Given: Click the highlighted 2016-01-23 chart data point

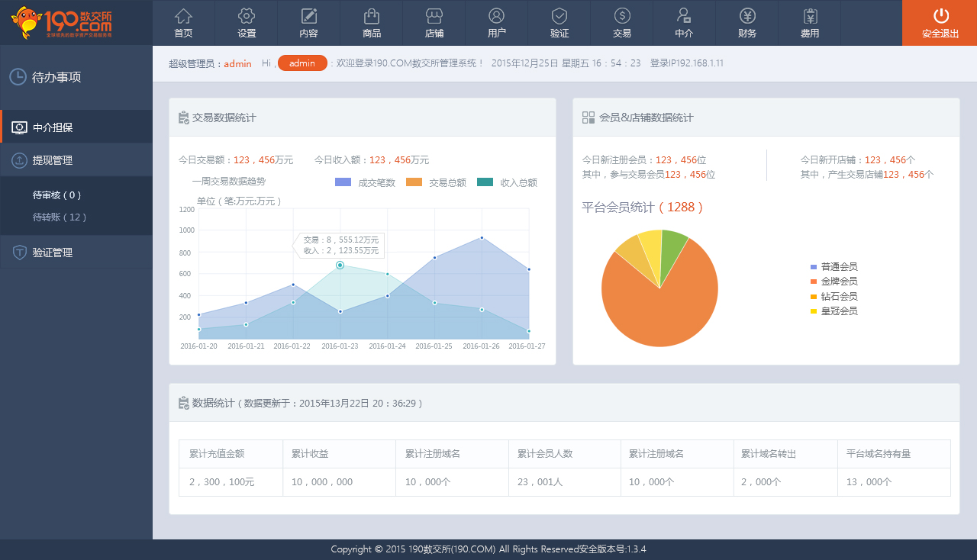Looking at the screenshot, I should tap(340, 265).
